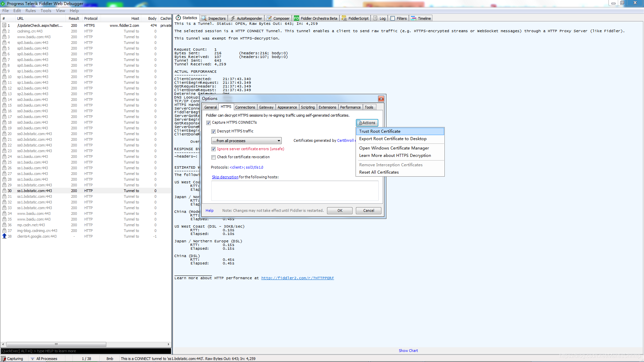This screenshot has width=644, height=362.
Task: Open the Rules menu
Action: pyautogui.click(x=31, y=11)
